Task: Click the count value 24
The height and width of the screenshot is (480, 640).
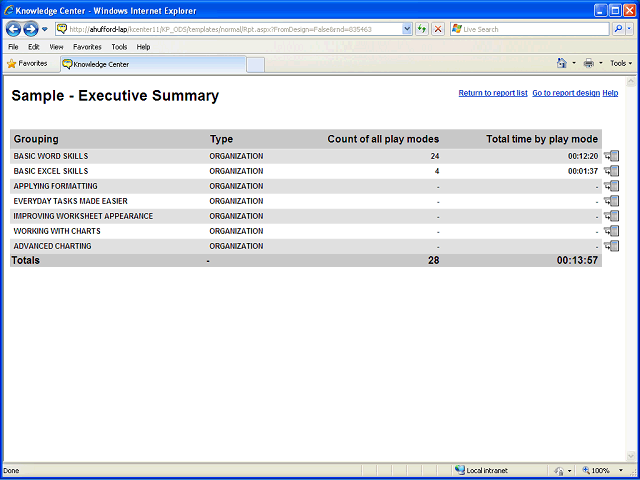Action: 435,156
